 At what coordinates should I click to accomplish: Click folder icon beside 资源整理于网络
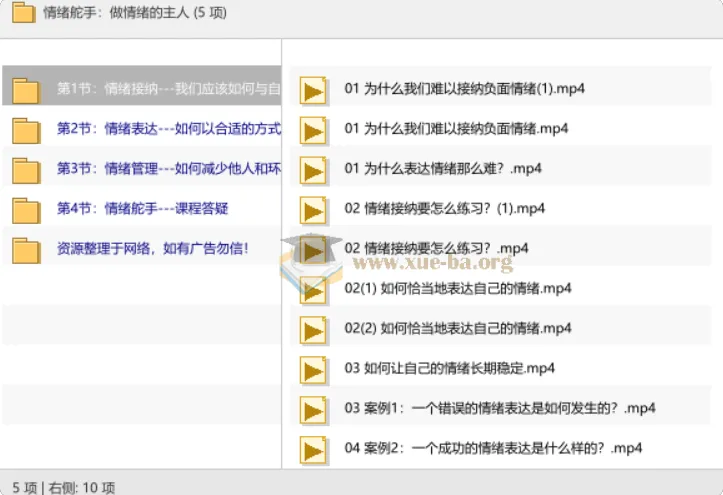[26, 251]
